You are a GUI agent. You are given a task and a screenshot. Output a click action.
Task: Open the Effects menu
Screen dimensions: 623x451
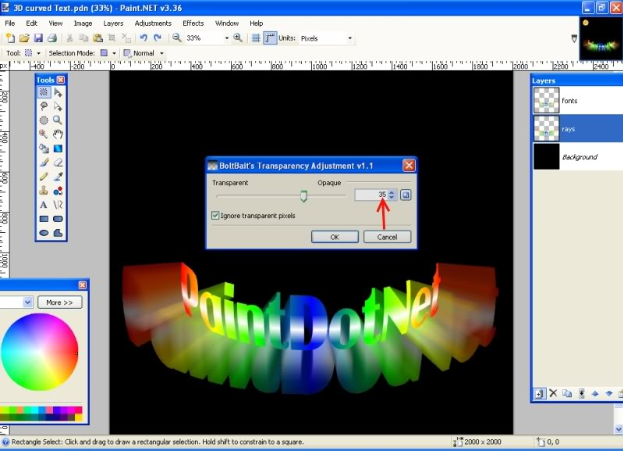click(x=193, y=23)
